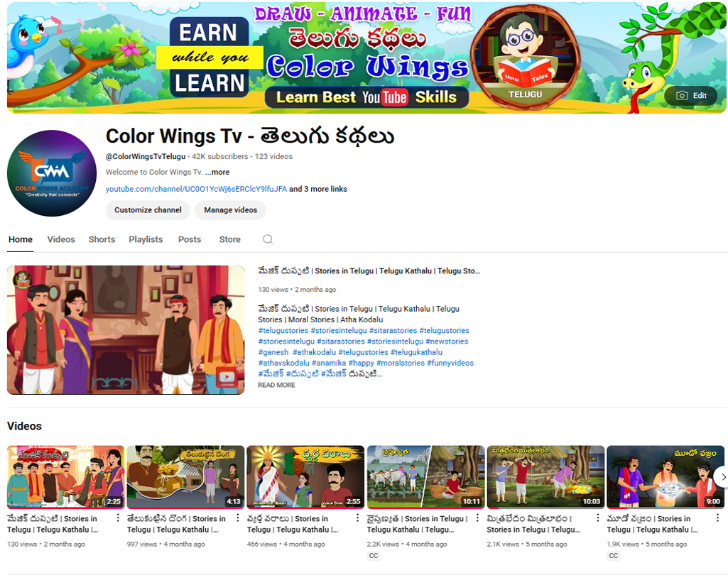
Task: Play the featured మేజిక్ దుప్పటి video thumbnail
Action: tap(126, 330)
